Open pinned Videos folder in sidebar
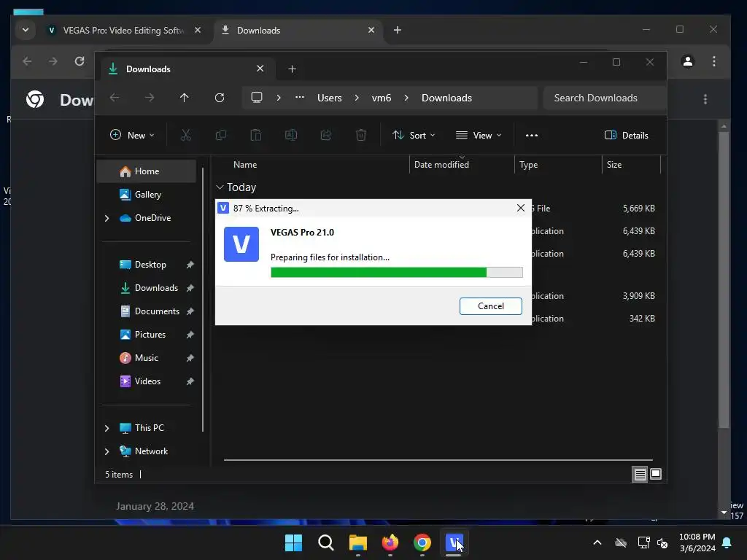This screenshot has width=747, height=560. pyautogui.click(x=147, y=381)
